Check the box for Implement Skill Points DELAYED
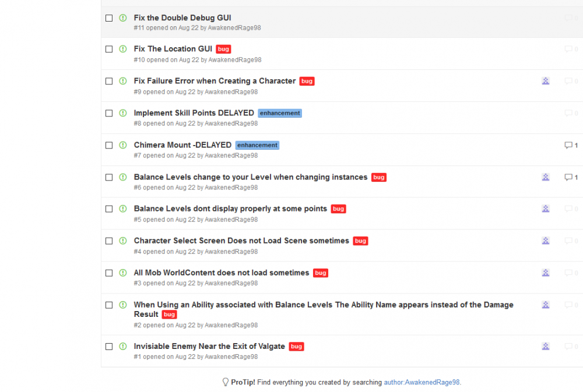 [x=109, y=113]
